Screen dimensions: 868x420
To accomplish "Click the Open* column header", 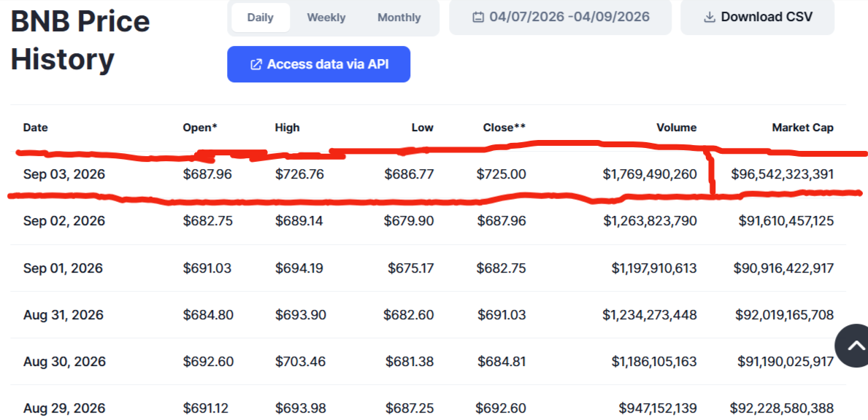I will [x=200, y=128].
